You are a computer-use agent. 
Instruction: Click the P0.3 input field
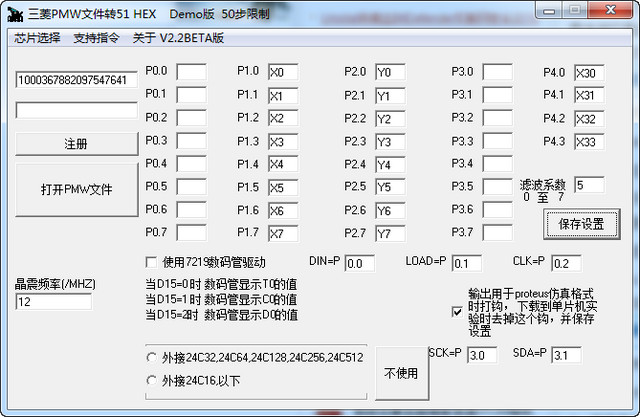coord(191,141)
